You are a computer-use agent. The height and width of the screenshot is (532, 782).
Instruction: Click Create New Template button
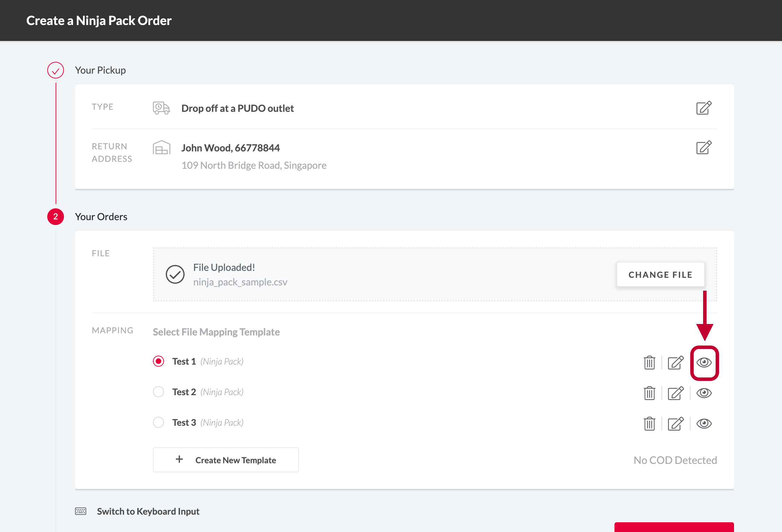click(225, 460)
